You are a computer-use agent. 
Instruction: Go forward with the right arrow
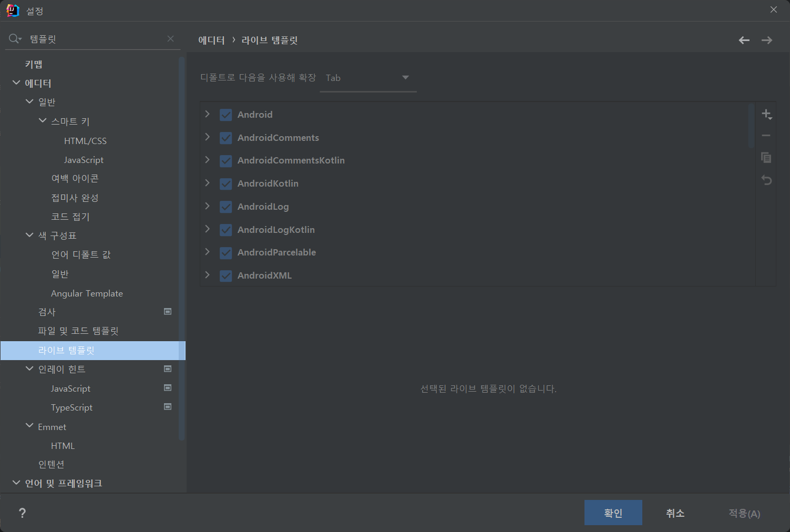click(767, 40)
